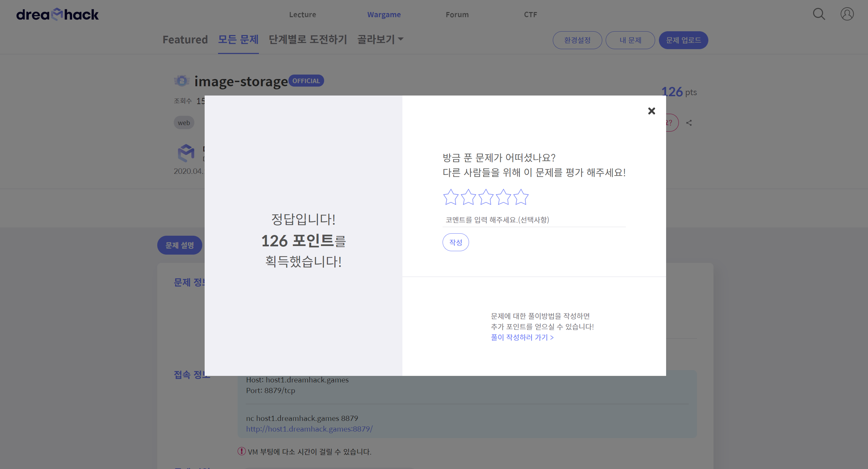Click the Dreamhack logo

click(x=57, y=14)
